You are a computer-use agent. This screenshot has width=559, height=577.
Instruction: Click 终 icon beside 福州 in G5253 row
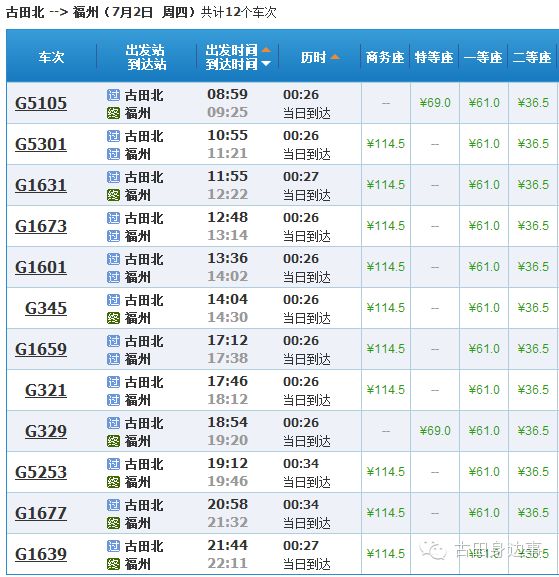click(x=113, y=482)
